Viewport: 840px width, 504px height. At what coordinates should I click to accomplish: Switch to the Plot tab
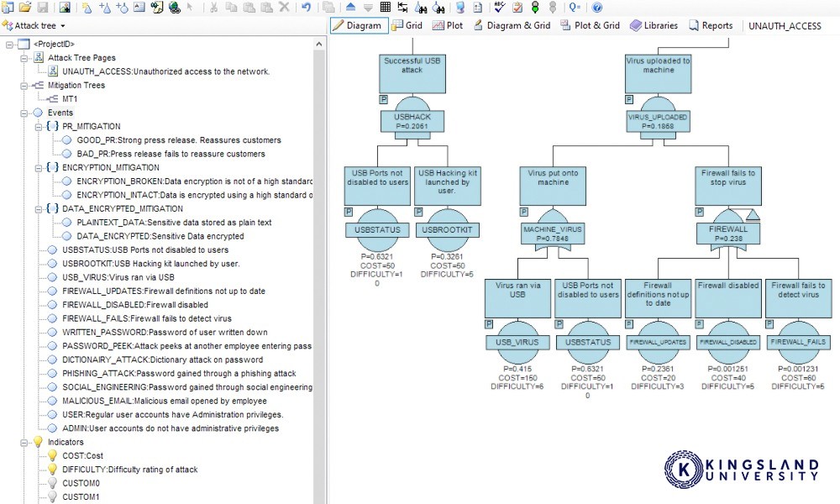448,25
